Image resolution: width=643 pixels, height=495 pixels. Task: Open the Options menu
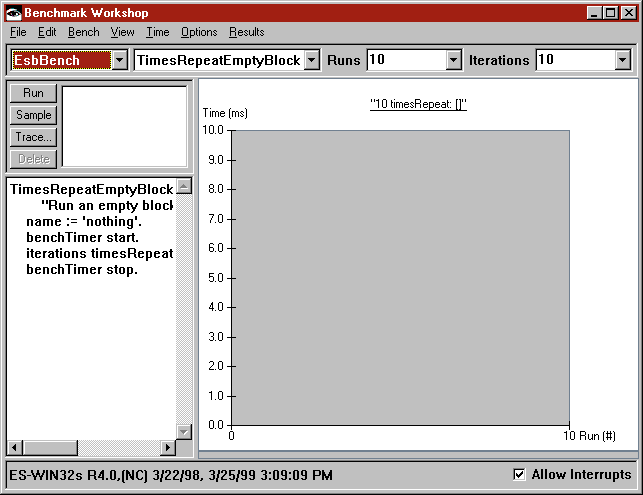tap(199, 32)
